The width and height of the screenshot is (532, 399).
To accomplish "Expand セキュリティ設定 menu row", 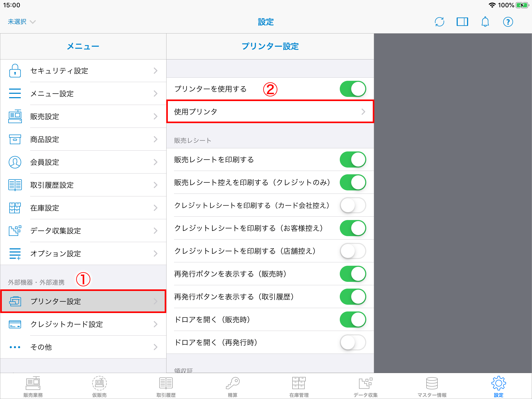I will point(83,71).
